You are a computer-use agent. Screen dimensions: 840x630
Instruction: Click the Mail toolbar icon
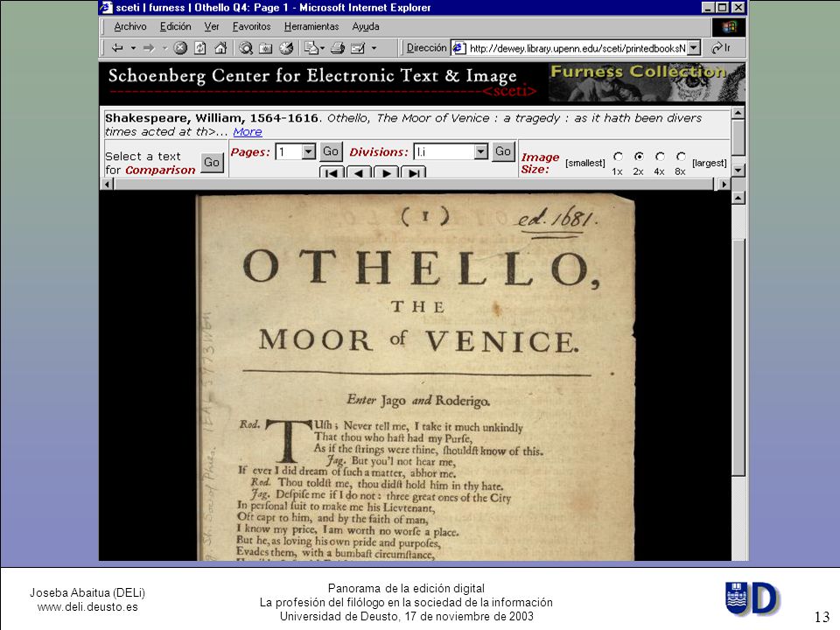311,48
